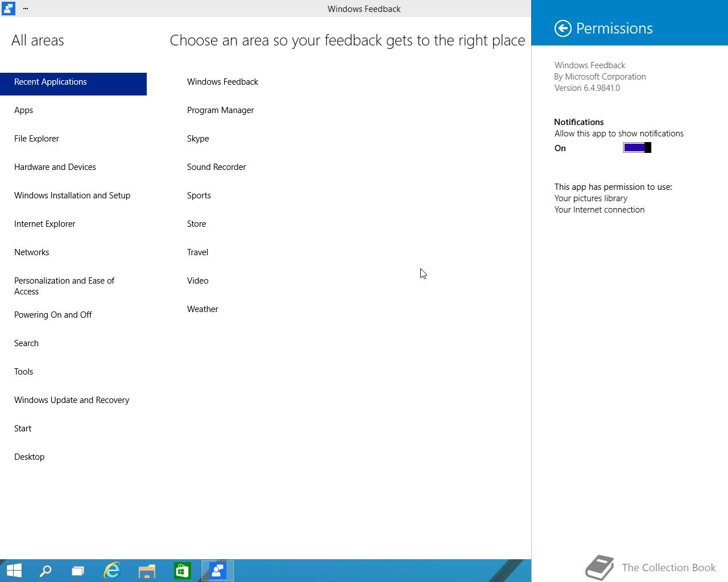Click the 'All areas' heading

pos(38,40)
